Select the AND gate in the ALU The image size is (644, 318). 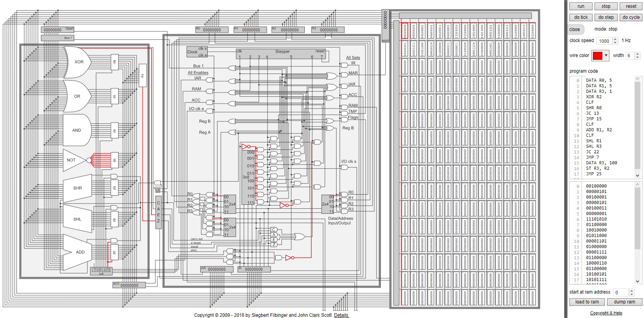pos(77,130)
